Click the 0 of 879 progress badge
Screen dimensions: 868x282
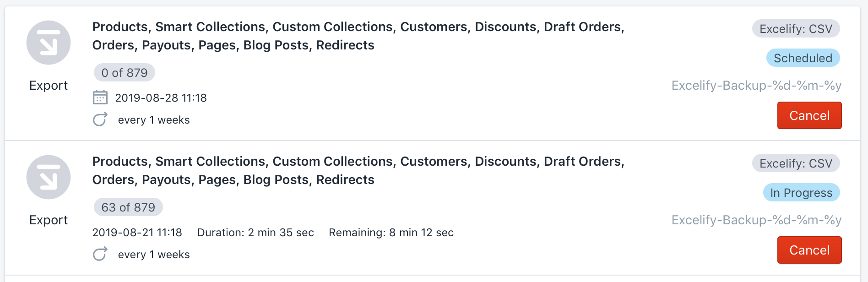pos(125,73)
